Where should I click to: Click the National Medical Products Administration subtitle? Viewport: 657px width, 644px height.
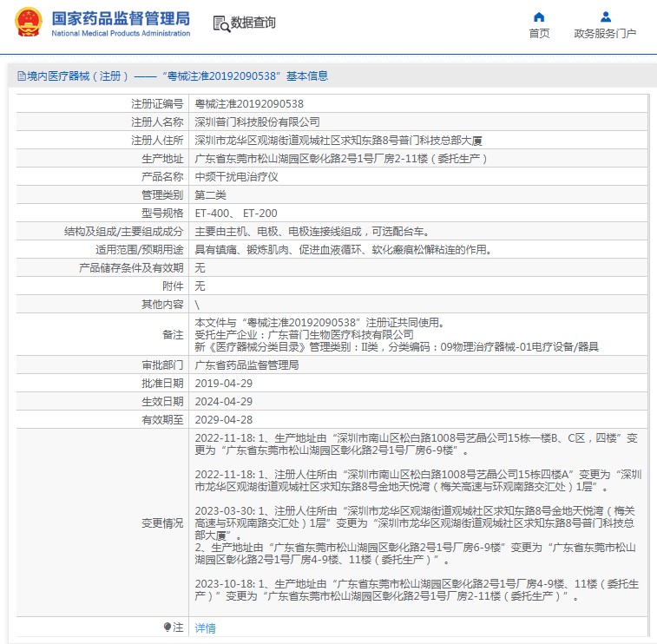point(121,33)
